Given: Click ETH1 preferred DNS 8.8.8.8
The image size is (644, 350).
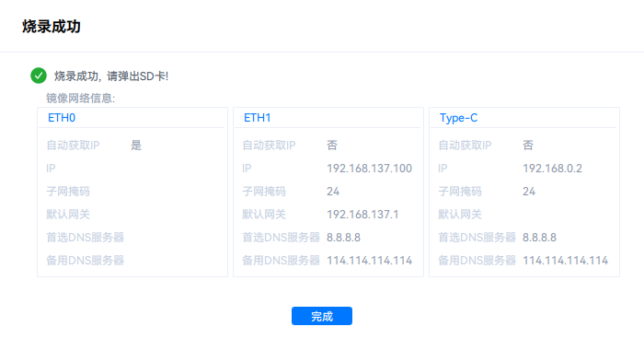Looking at the screenshot, I should [343, 238].
